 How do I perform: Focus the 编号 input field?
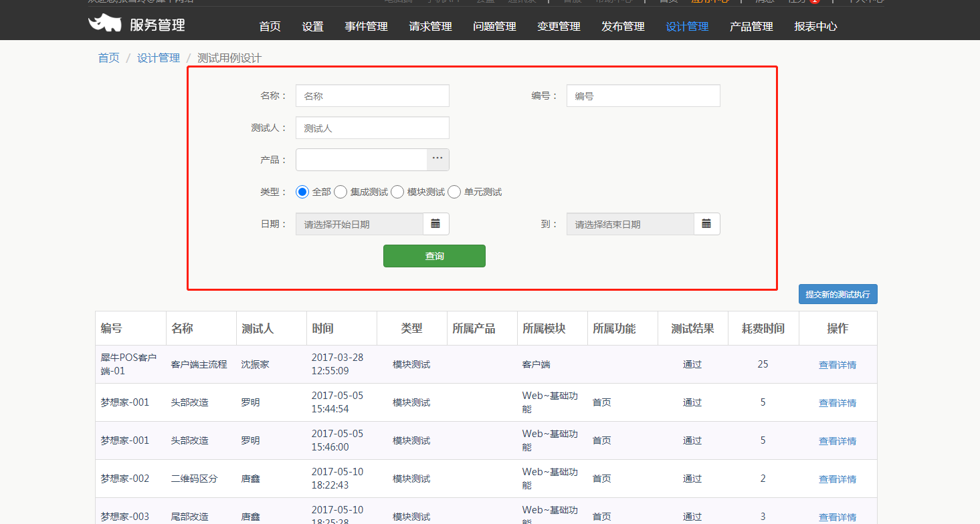(644, 96)
